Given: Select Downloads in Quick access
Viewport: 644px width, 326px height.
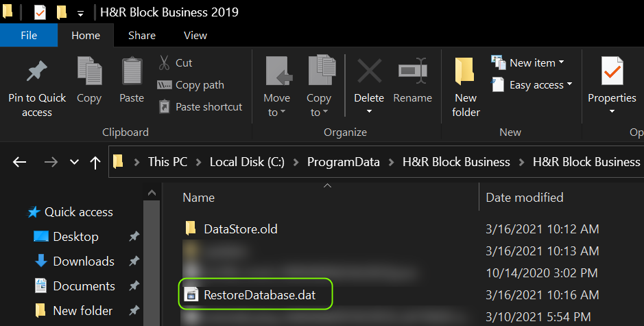Looking at the screenshot, I should [83, 261].
